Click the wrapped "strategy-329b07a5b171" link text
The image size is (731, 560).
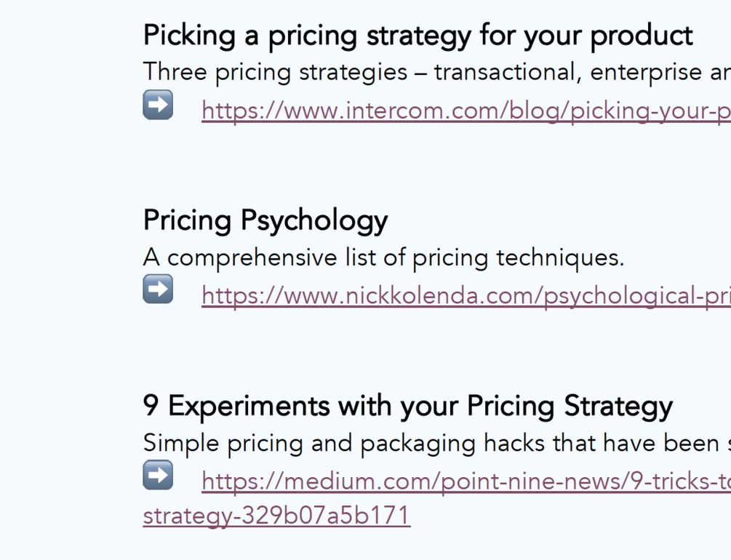(x=276, y=516)
